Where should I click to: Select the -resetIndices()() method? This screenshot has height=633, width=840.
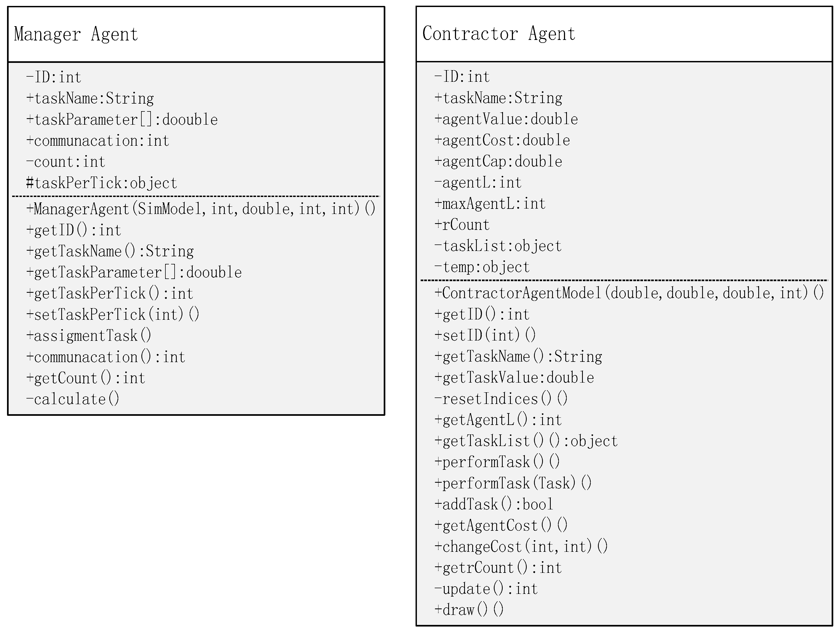(501, 399)
